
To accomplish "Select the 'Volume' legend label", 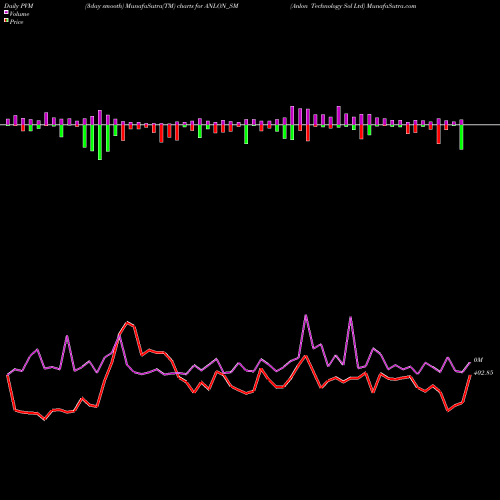I will [19, 14].
